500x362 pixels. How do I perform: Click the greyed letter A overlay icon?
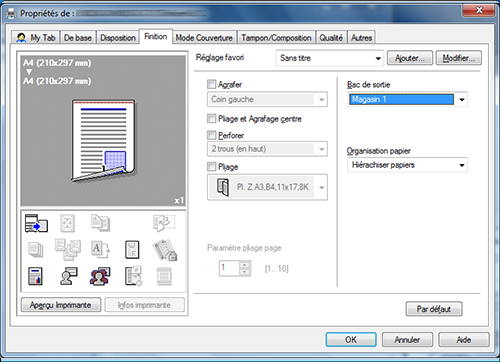100,250
